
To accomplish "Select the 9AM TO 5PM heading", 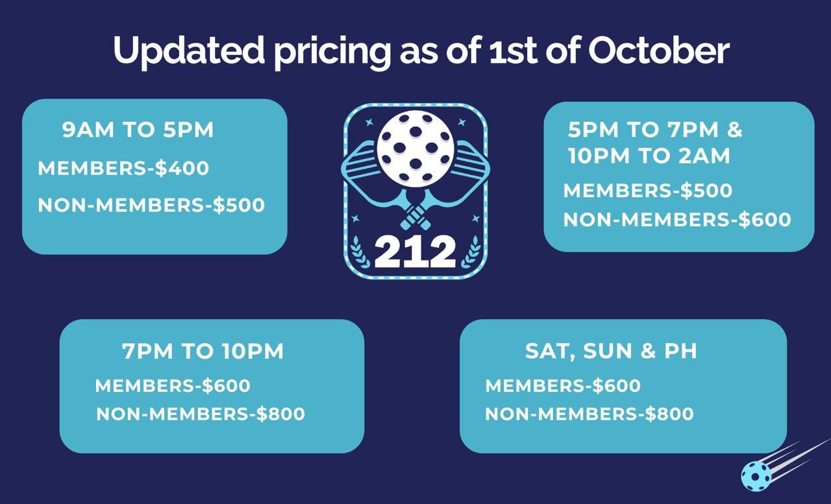I will click(x=138, y=130).
